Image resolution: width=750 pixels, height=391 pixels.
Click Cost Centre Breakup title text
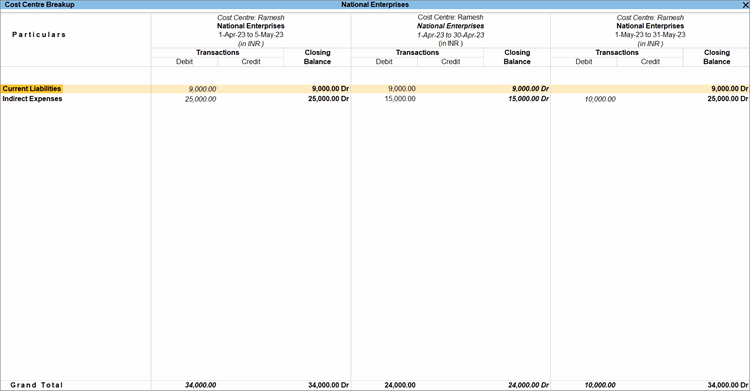point(39,4)
